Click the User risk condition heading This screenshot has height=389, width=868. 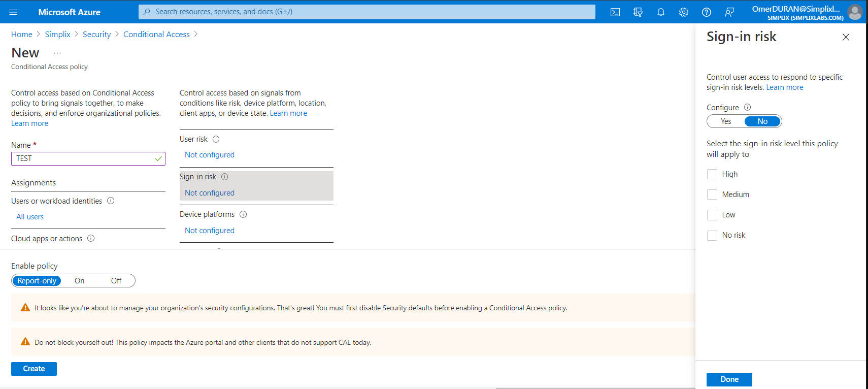[193, 139]
